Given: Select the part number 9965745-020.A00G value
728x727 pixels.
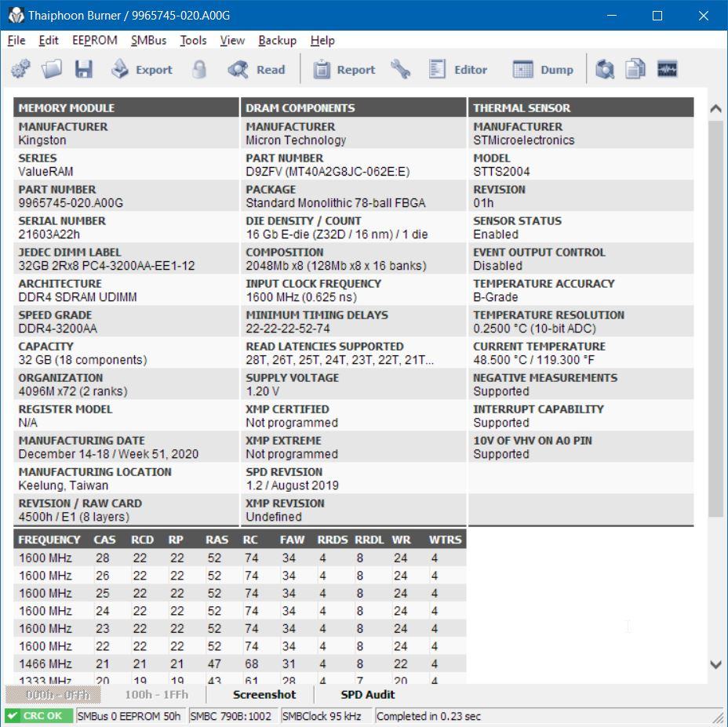Looking at the screenshot, I should click(x=71, y=203).
